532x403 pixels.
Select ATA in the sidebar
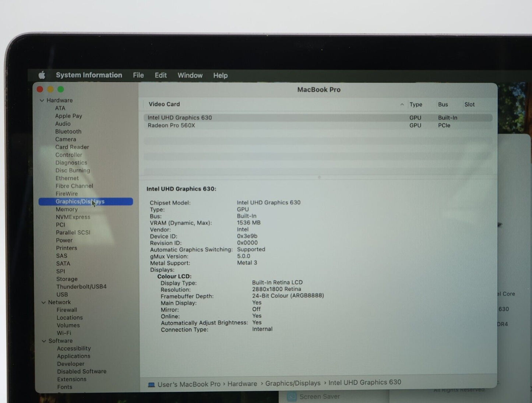point(60,108)
